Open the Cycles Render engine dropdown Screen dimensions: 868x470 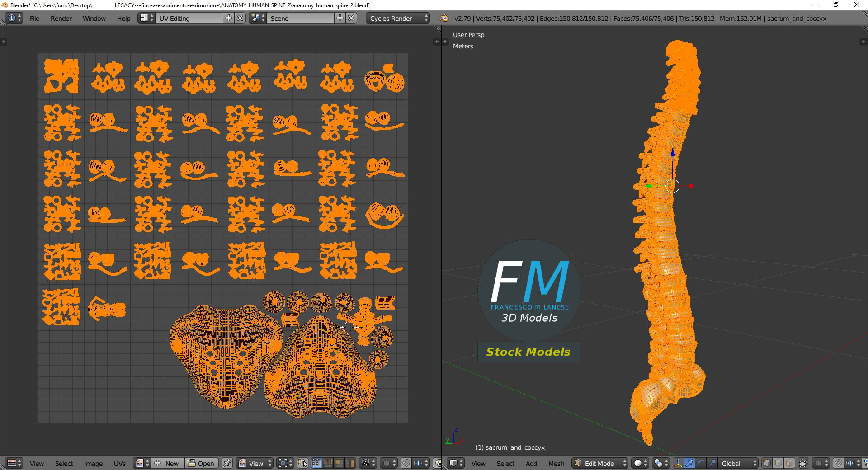(x=398, y=18)
